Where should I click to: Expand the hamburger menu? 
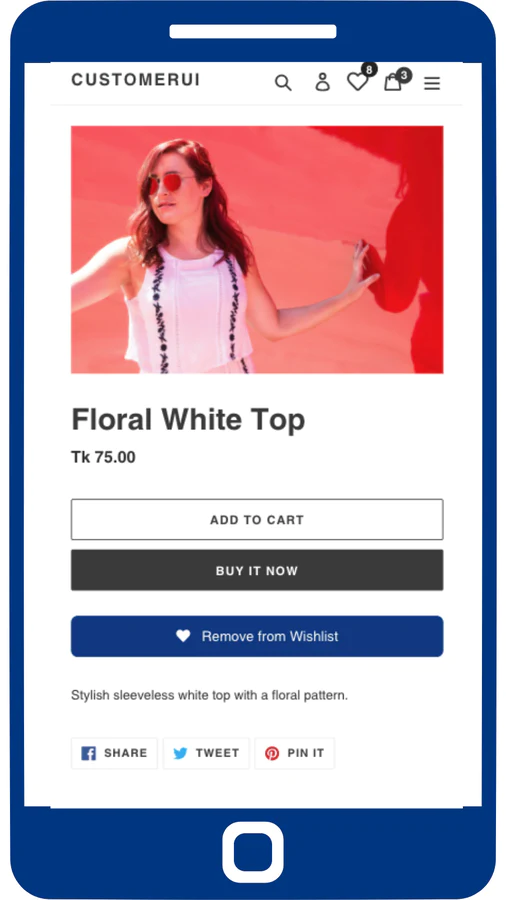[432, 84]
